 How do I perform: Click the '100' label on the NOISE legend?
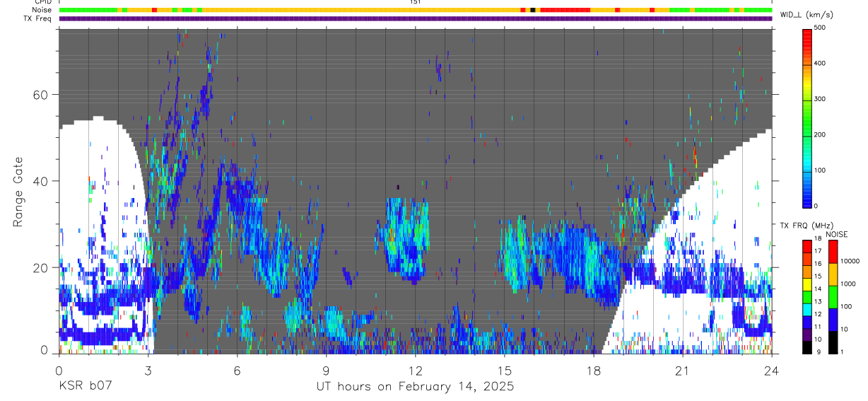pos(848,306)
